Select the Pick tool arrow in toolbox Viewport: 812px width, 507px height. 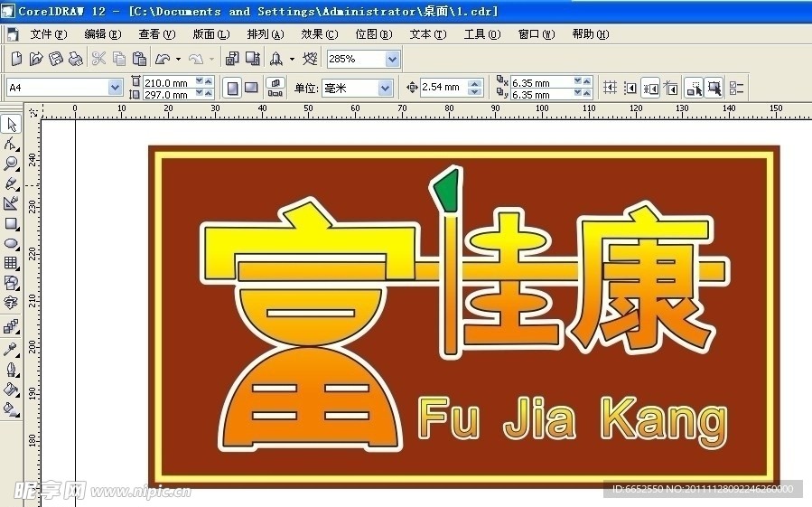tap(11, 124)
